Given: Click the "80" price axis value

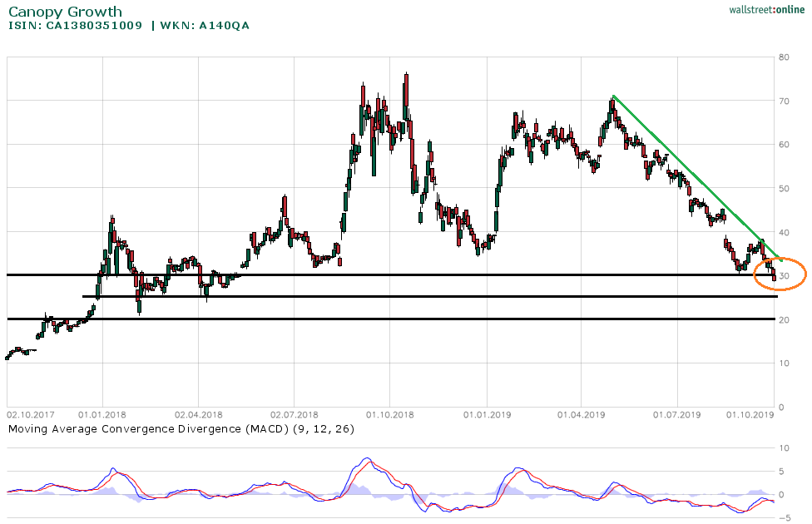Looking at the screenshot, I should coord(784,57).
